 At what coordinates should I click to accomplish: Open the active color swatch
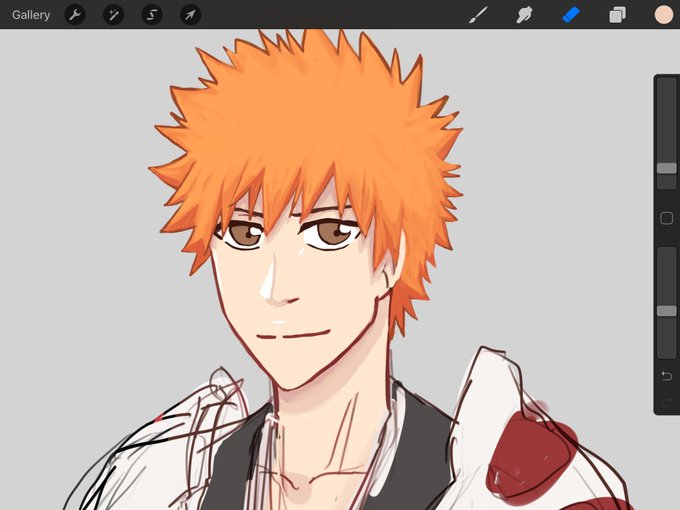coord(664,15)
